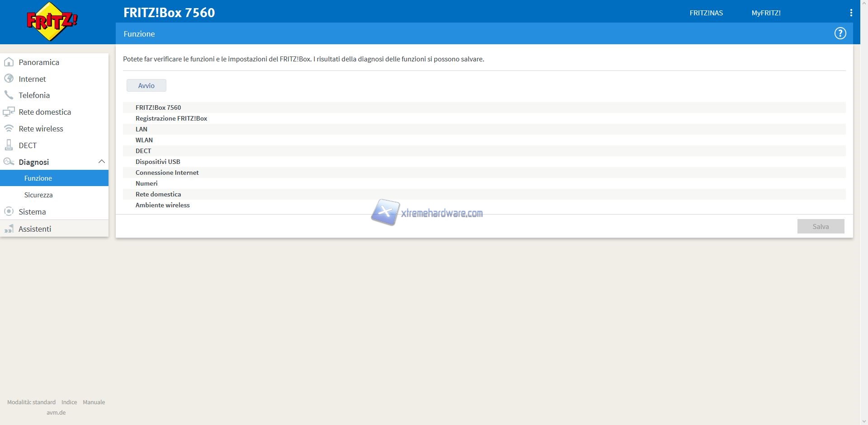868x425 pixels.
Task: Open the Assistenti wizard entry
Action: coord(35,229)
